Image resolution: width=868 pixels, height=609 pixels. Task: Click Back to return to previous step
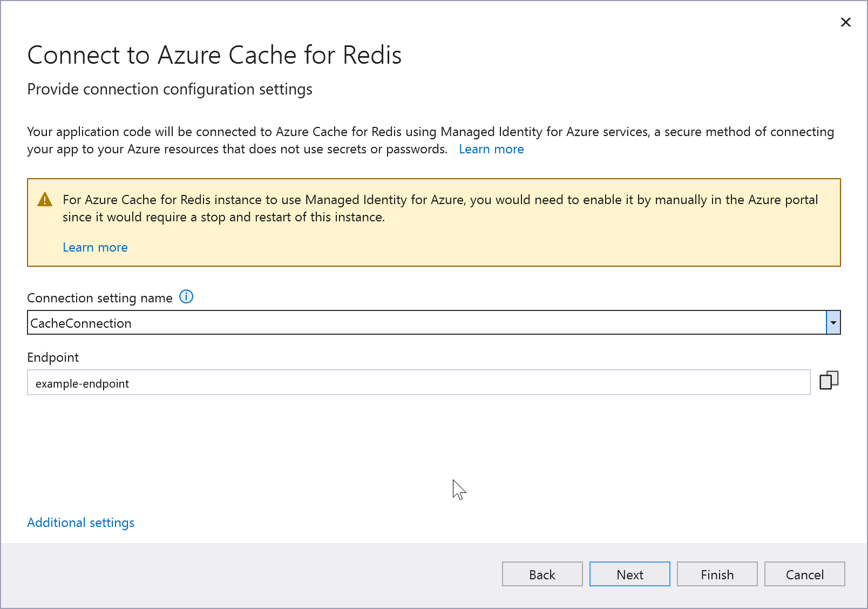pyautogui.click(x=542, y=574)
